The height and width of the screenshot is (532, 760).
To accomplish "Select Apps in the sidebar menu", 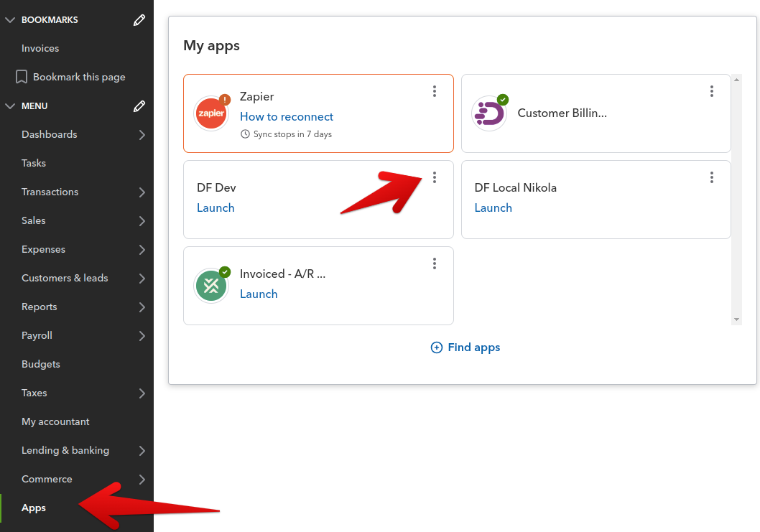I will coord(34,508).
